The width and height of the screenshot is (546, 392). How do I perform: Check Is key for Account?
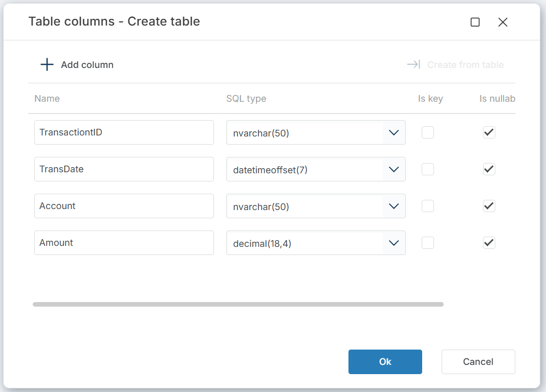tap(428, 206)
